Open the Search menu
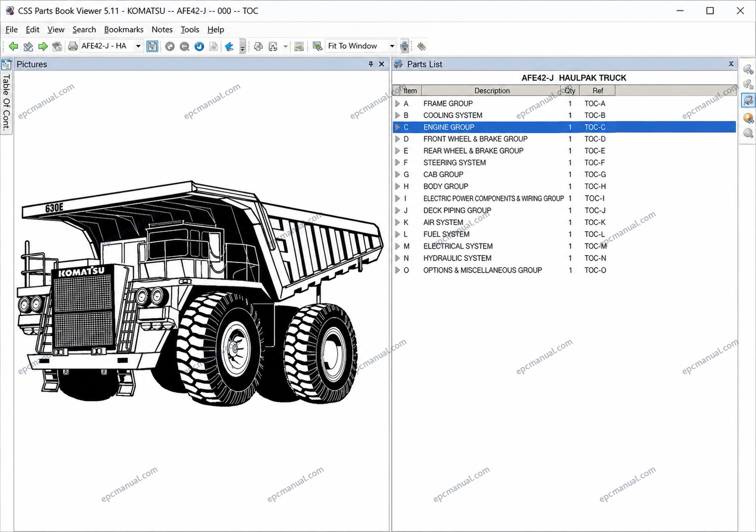756x532 pixels. point(84,29)
